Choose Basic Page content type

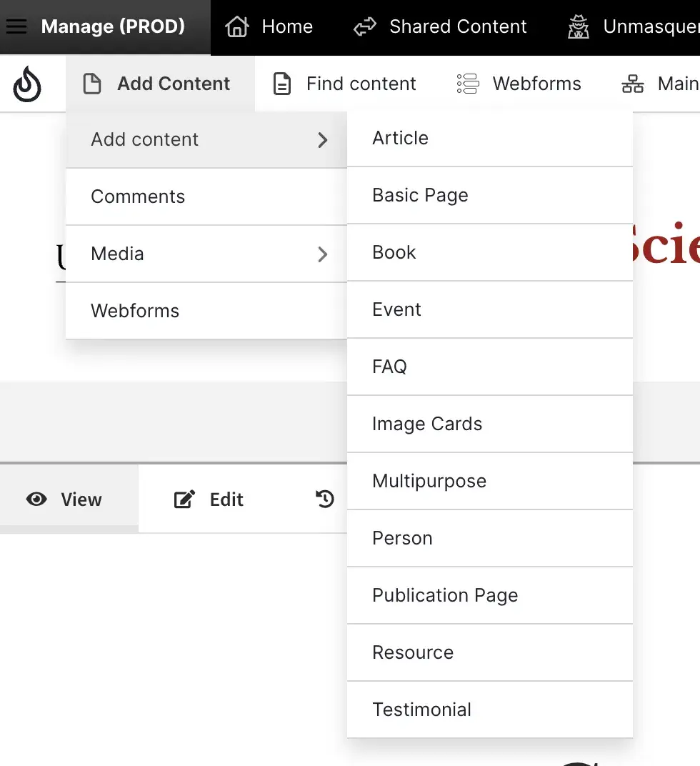[x=420, y=195]
